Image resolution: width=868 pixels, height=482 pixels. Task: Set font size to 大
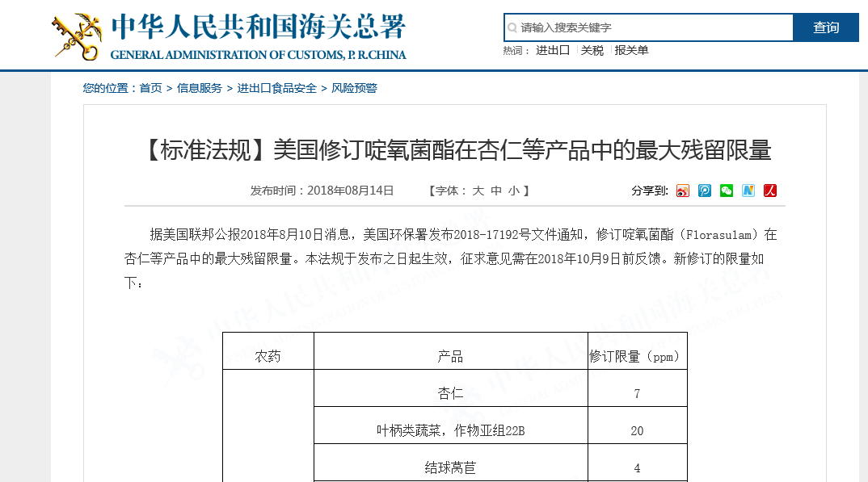coord(478,191)
